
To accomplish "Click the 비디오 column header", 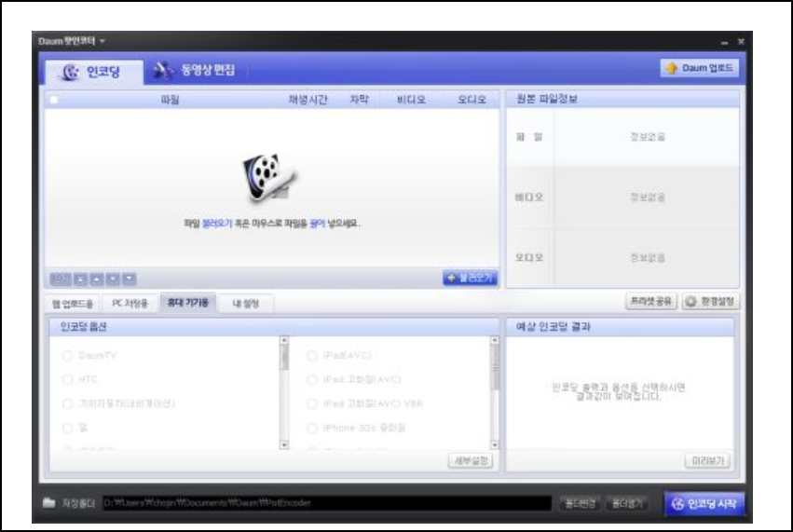I will pyautogui.click(x=411, y=100).
